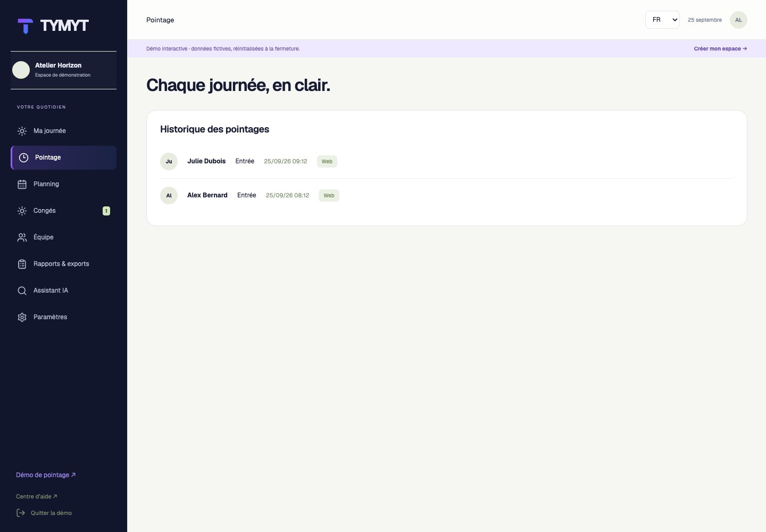
Task: Click Entrée in Alex Bernard row
Action: coord(247,195)
